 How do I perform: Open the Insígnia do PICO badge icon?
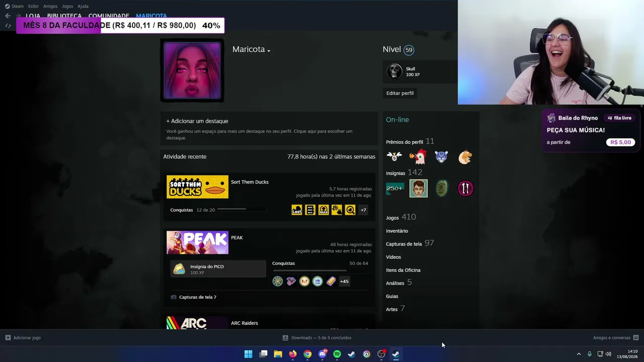pos(179,269)
